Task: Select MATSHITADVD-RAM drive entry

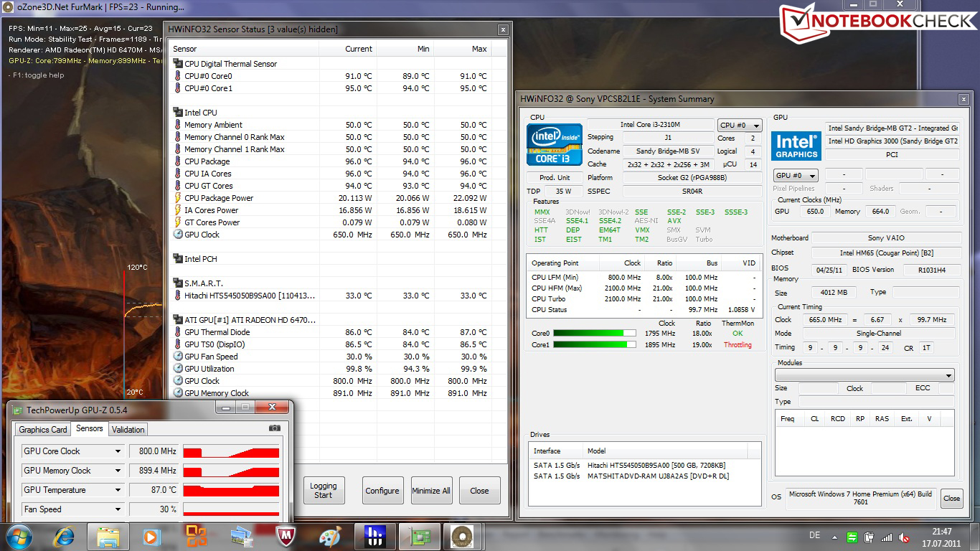Action: tap(644, 476)
